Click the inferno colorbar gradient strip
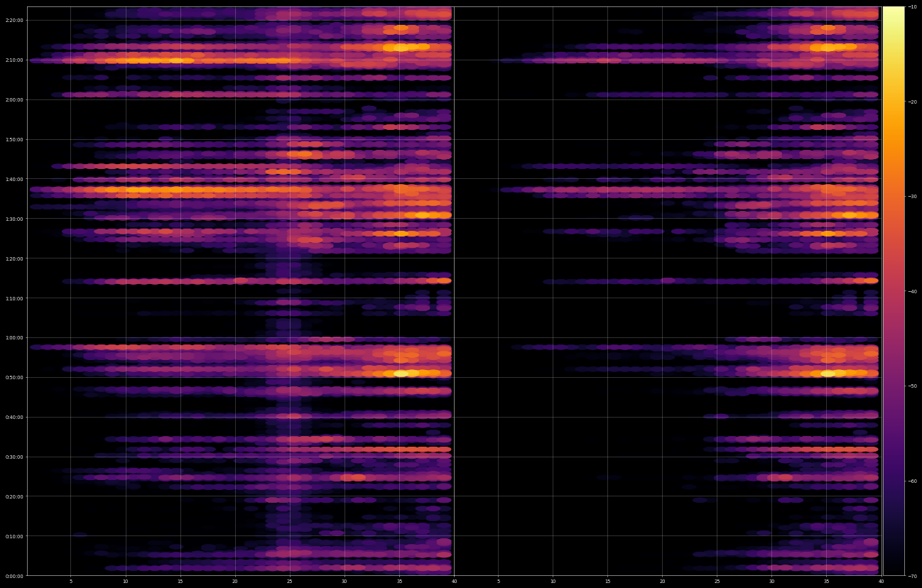This screenshot has width=922, height=588. coord(894,291)
